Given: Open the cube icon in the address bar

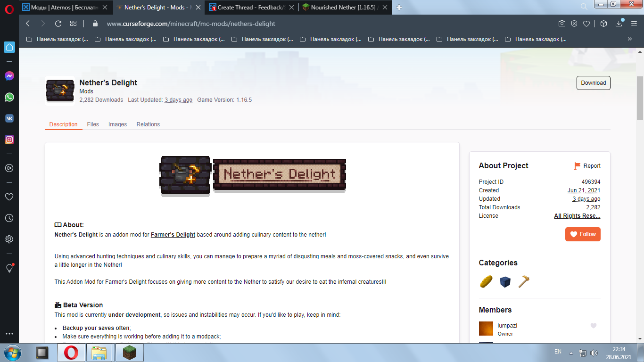Looking at the screenshot, I should tap(603, 24).
